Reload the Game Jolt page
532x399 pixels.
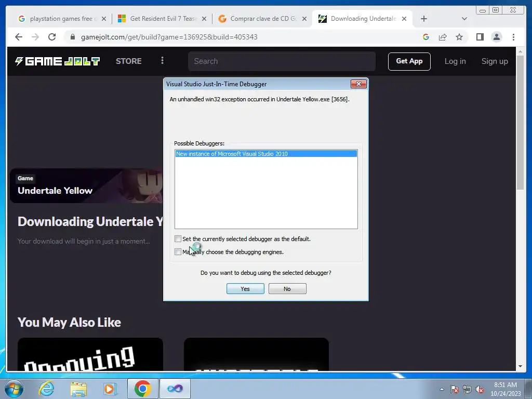click(x=52, y=37)
